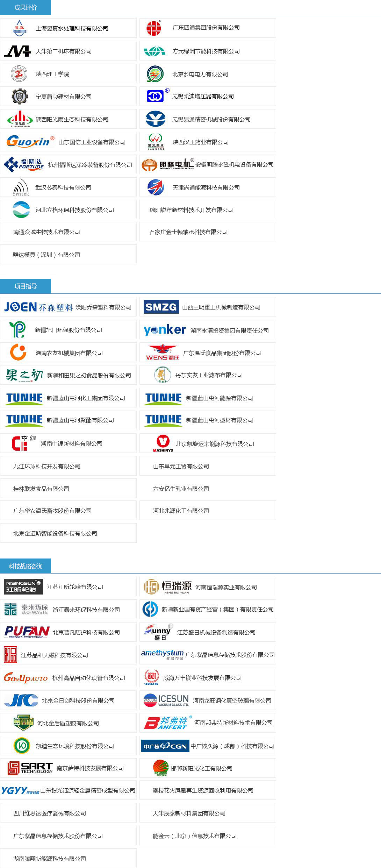Screen dimensions: 381x868
Task: Click the JOEN 乔森塑料 logo
Action: pos(38,307)
